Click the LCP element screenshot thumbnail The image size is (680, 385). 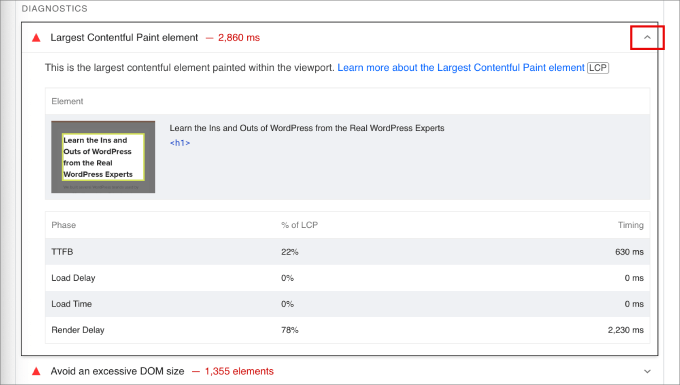click(103, 157)
